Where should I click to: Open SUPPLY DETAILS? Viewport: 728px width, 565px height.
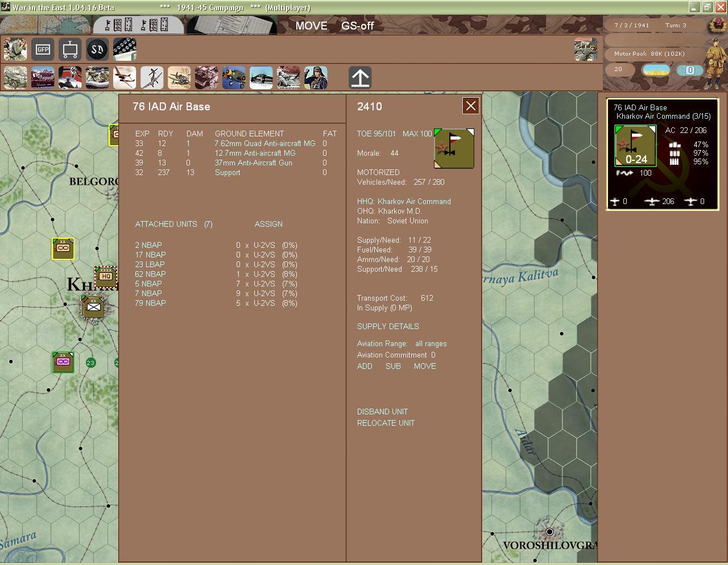[388, 326]
